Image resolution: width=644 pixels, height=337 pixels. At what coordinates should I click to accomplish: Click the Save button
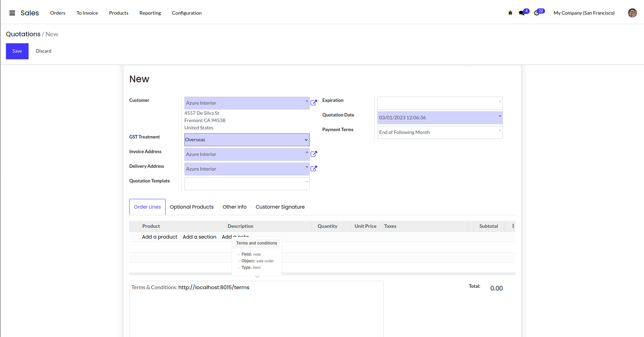click(x=17, y=51)
